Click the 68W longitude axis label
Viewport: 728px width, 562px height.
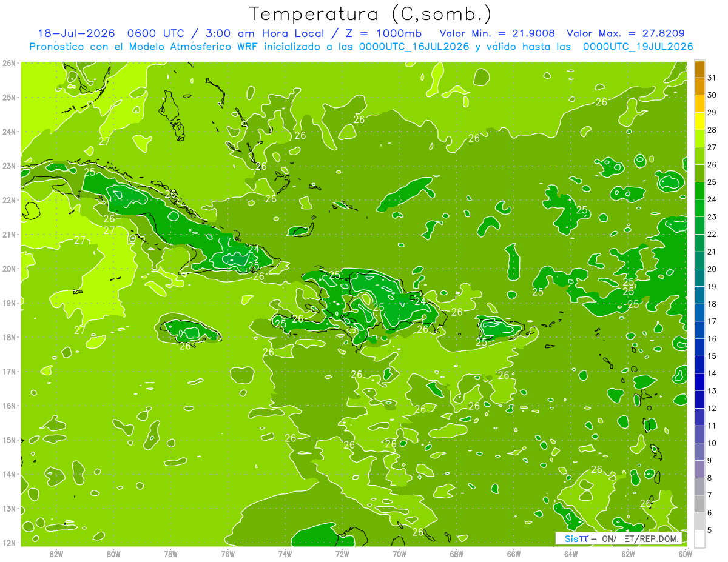(x=457, y=554)
